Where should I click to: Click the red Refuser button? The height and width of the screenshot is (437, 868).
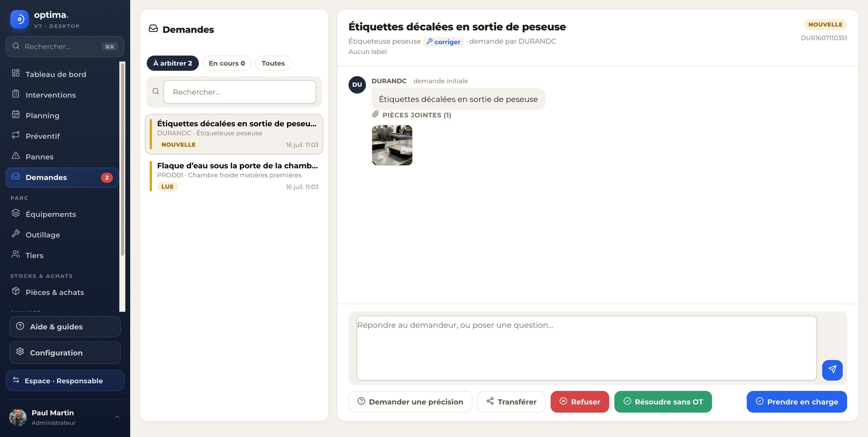coord(580,402)
